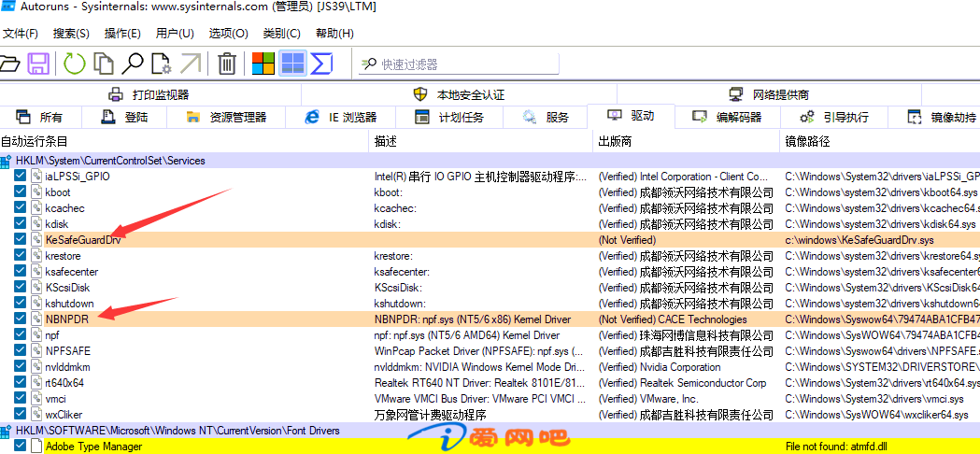Click registry icon beside the Font Drivers key
This screenshot has height=454, width=980.
pos(6,431)
